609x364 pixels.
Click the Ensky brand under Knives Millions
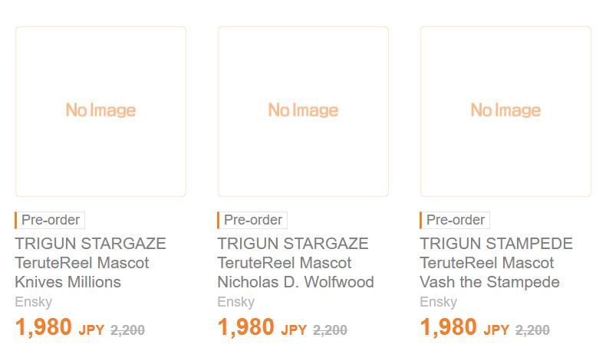pos(33,302)
